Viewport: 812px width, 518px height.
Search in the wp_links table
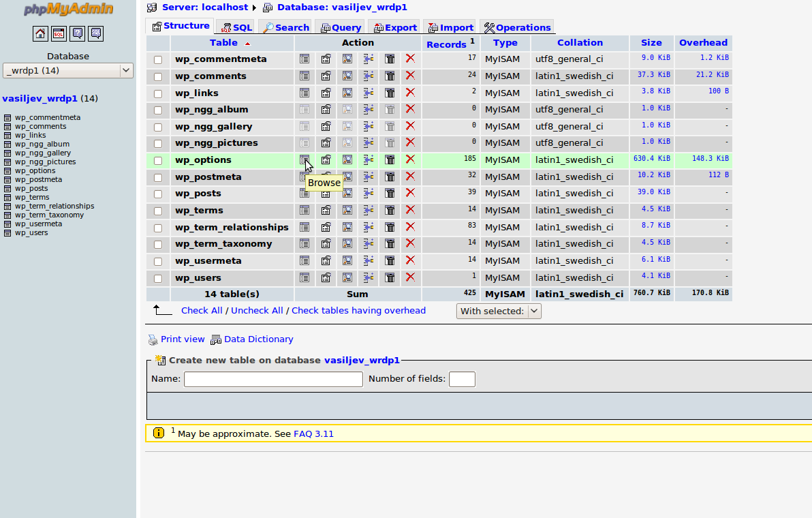347,93
